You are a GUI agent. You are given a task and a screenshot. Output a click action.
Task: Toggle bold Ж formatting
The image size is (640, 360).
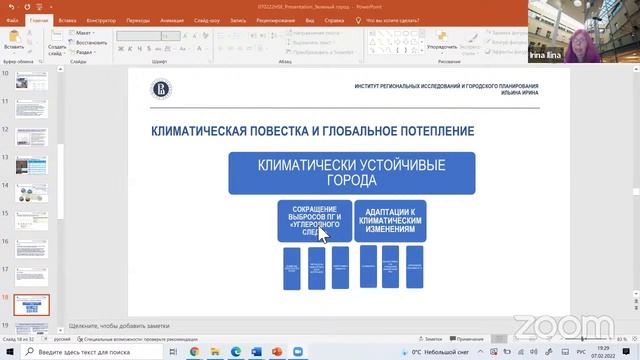coord(120,49)
